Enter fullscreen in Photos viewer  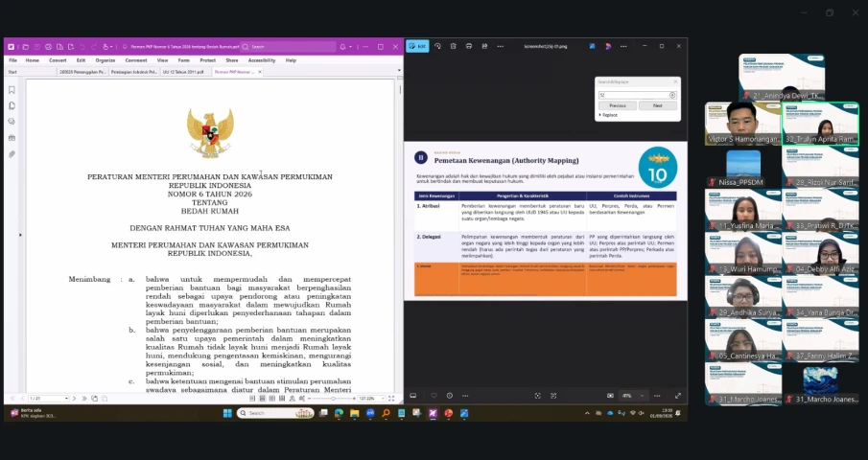point(677,396)
